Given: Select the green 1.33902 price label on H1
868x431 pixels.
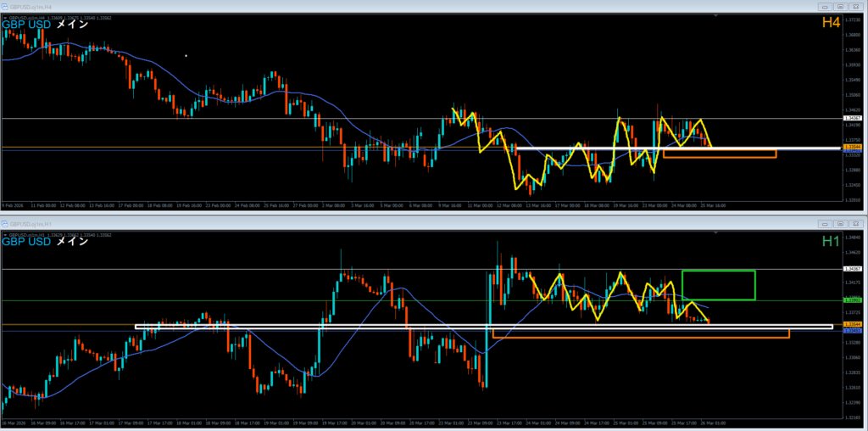Looking at the screenshot, I should [x=854, y=300].
